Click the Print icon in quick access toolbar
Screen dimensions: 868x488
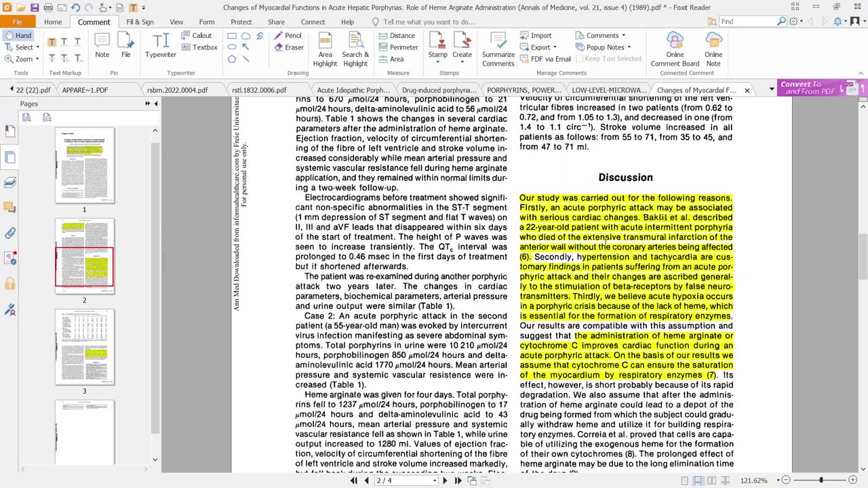(48, 7)
